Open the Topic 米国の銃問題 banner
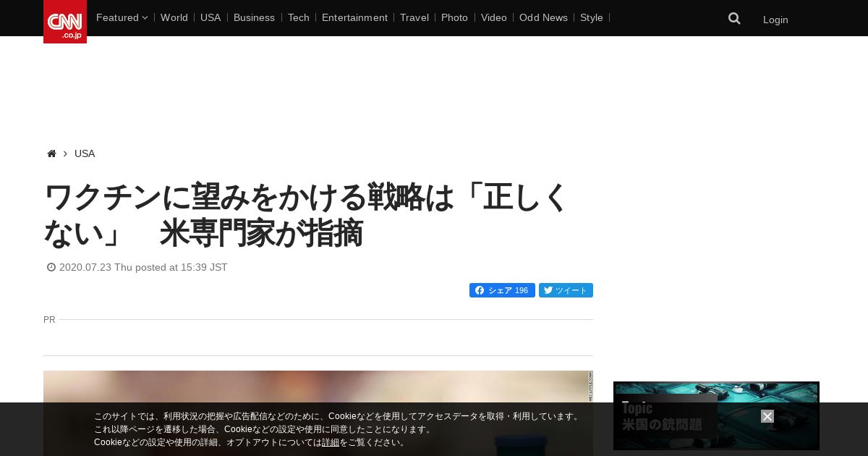This screenshot has width=868, height=456. point(716,415)
